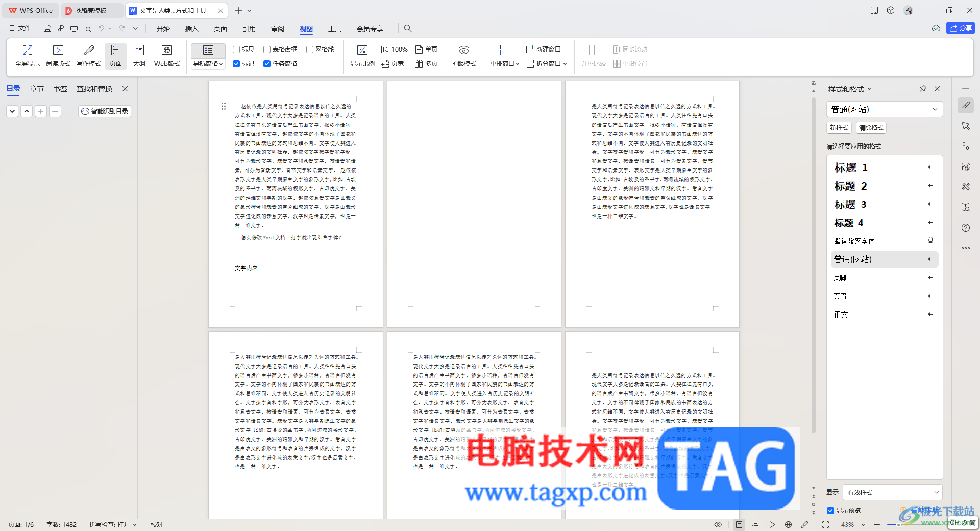980x531 pixels.
Task: Open the Start ribbon tab
Action: [x=163, y=29]
